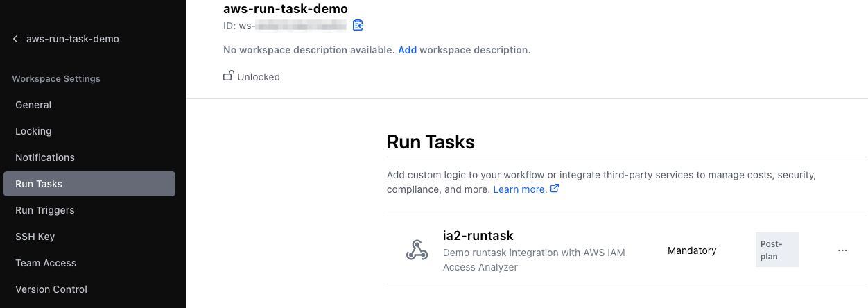
Task: Open SSH Key settings
Action: pos(89,237)
